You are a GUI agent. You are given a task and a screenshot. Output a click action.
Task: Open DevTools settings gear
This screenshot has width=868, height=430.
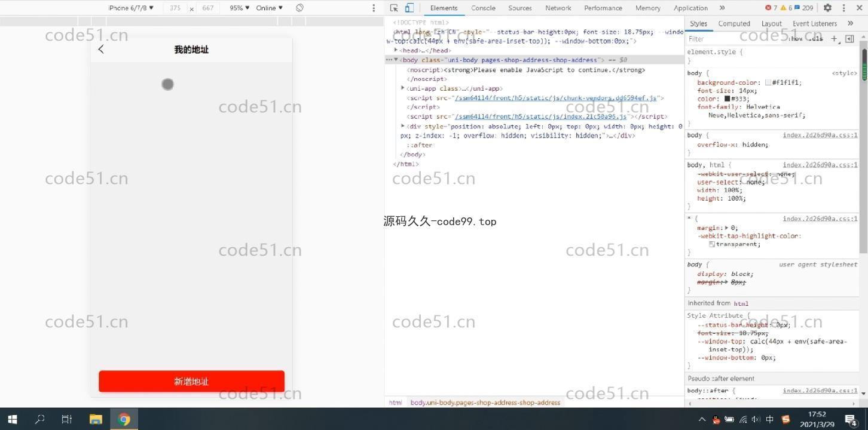pyautogui.click(x=827, y=8)
